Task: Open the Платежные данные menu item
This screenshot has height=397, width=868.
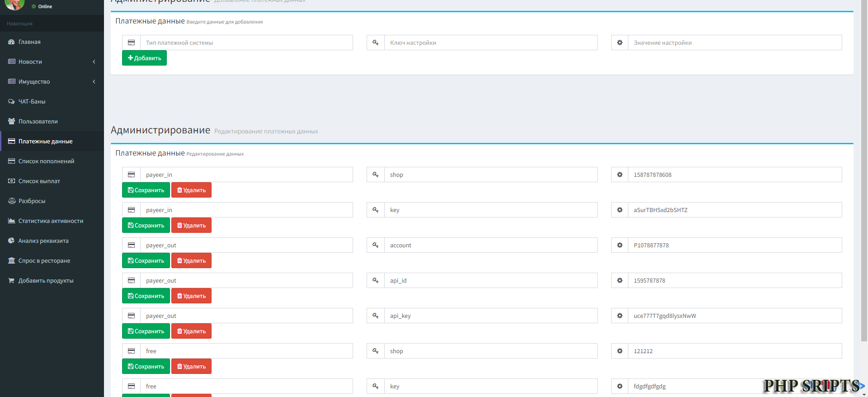Action: 45,142
